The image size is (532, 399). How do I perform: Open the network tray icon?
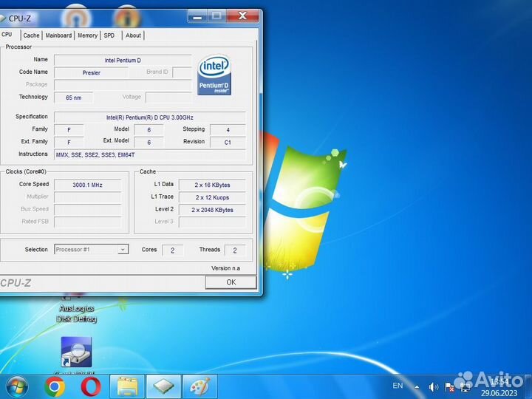pos(465,387)
